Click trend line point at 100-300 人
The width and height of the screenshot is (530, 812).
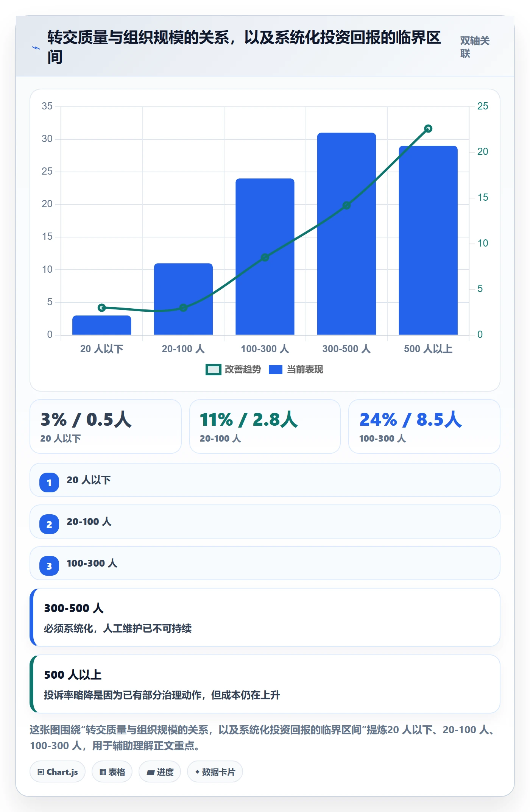click(265, 258)
